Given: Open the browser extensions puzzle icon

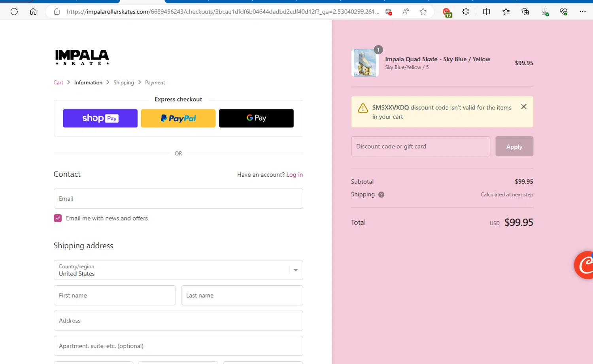Looking at the screenshot, I should (x=466, y=11).
